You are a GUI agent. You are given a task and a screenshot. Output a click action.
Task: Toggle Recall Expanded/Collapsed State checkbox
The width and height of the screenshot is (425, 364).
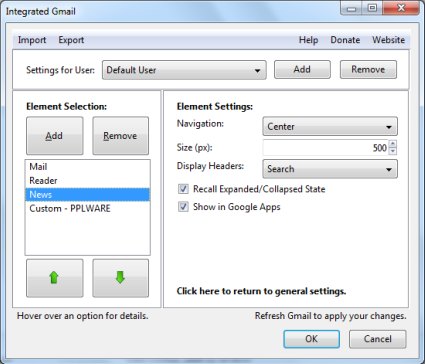(183, 189)
